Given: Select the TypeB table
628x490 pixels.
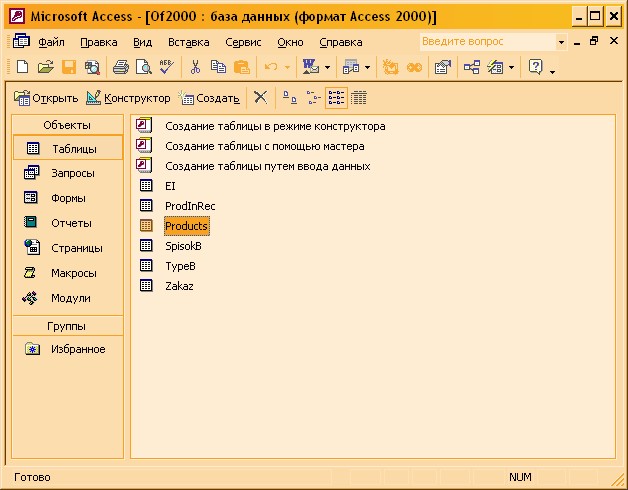Looking at the screenshot, I should coord(180,266).
